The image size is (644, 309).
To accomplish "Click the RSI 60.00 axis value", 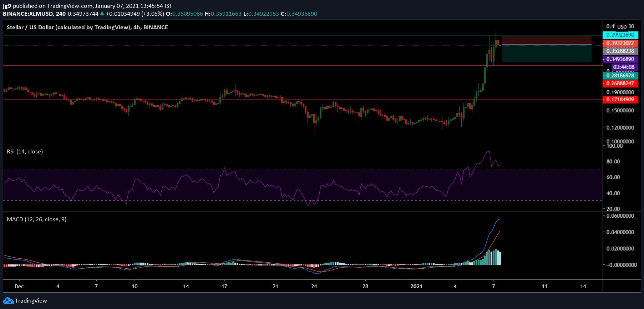I will tap(613, 177).
